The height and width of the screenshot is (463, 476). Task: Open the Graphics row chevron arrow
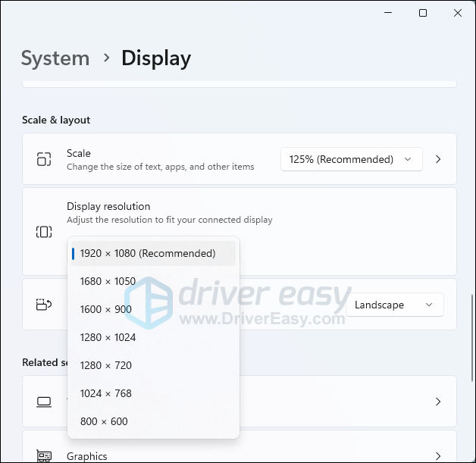click(438, 455)
